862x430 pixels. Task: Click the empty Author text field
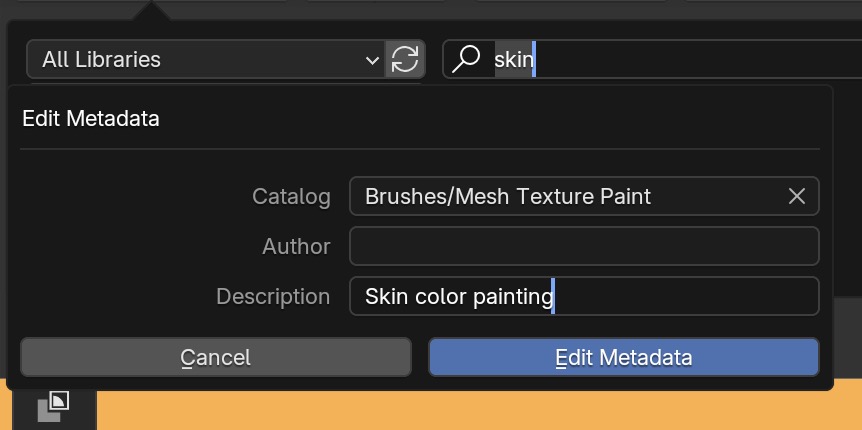[584, 246]
